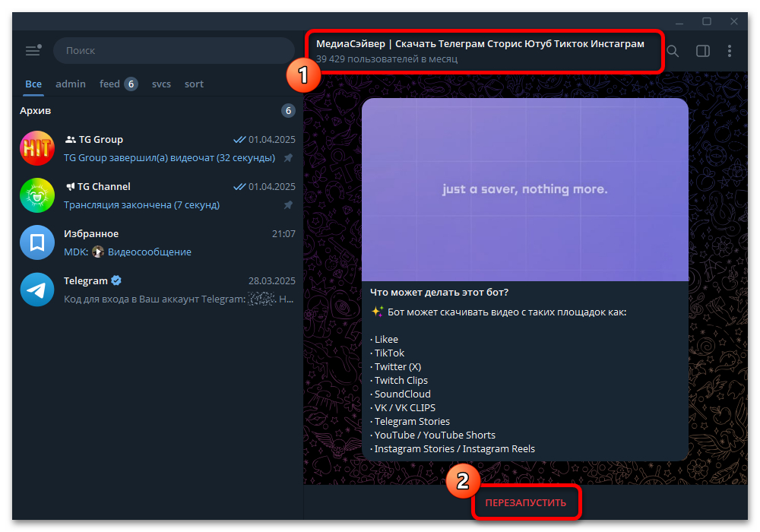Click the Избранное bookmark avatar icon
760x532 pixels.
tap(37, 242)
